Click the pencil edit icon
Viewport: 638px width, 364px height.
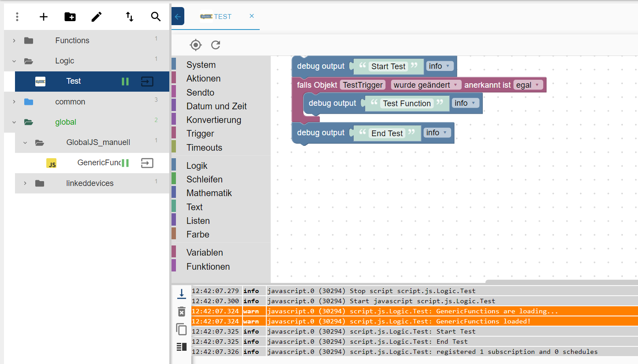[97, 17]
